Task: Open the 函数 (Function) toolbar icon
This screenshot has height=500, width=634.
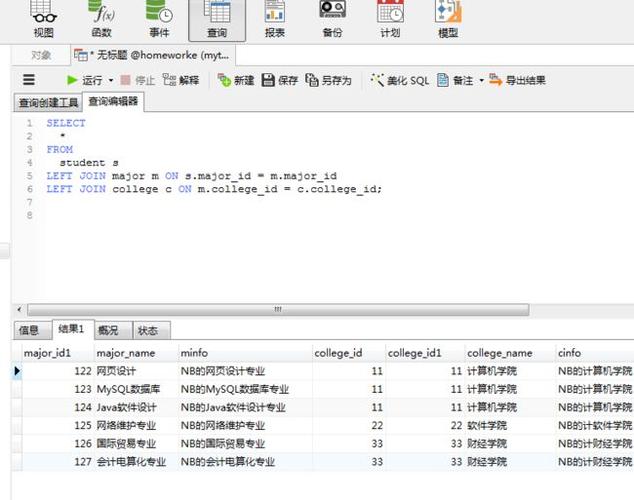Action: [101, 19]
